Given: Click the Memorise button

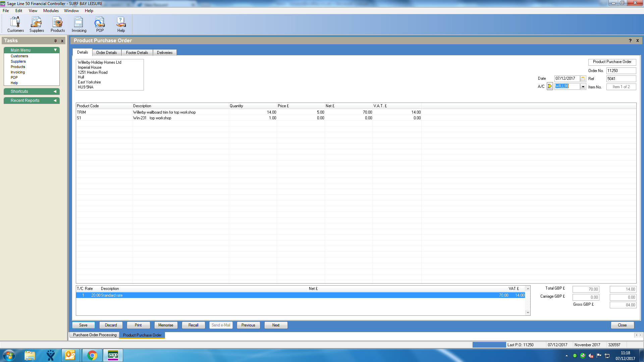Looking at the screenshot, I should pyautogui.click(x=166, y=325).
